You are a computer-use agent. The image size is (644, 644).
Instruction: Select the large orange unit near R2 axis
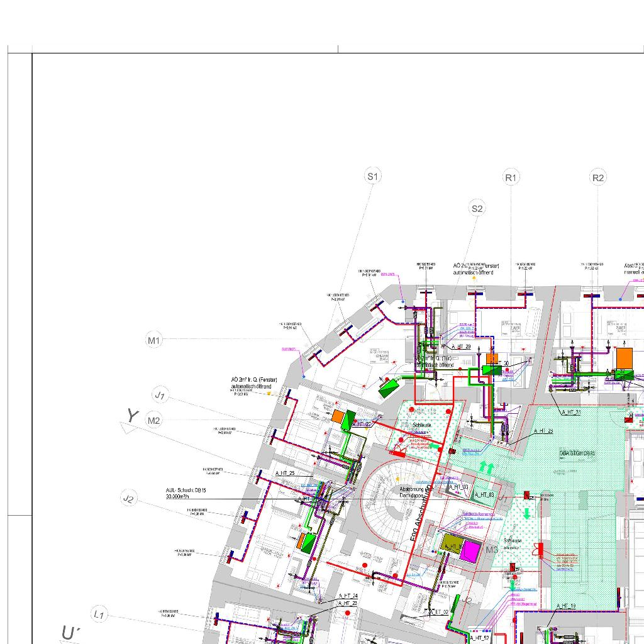coord(624,357)
